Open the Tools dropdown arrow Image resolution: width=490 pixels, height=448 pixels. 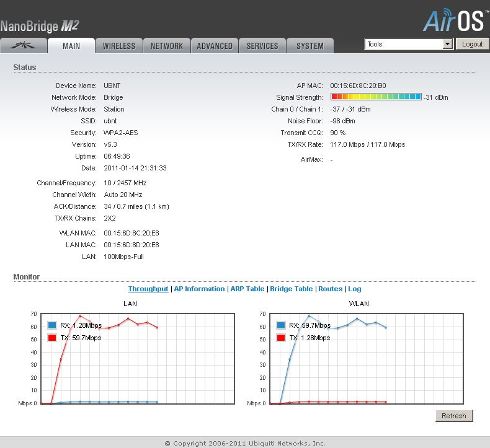point(447,45)
